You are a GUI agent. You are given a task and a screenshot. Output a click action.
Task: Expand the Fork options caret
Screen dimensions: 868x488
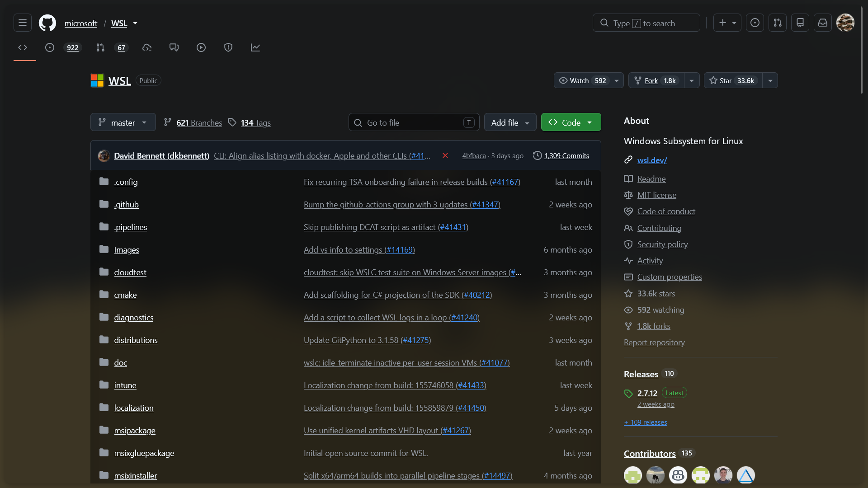pyautogui.click(x=692, y=80)
